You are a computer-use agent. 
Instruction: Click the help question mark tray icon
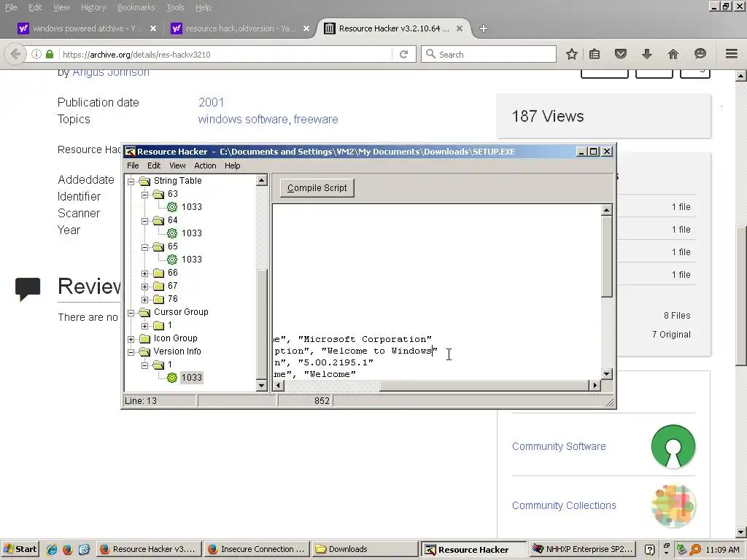coord(649,550)
